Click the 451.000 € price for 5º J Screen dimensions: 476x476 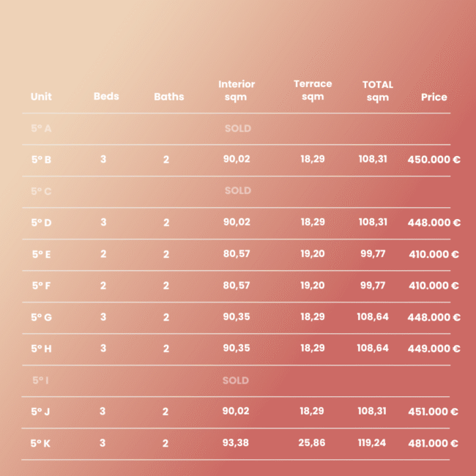433,412
